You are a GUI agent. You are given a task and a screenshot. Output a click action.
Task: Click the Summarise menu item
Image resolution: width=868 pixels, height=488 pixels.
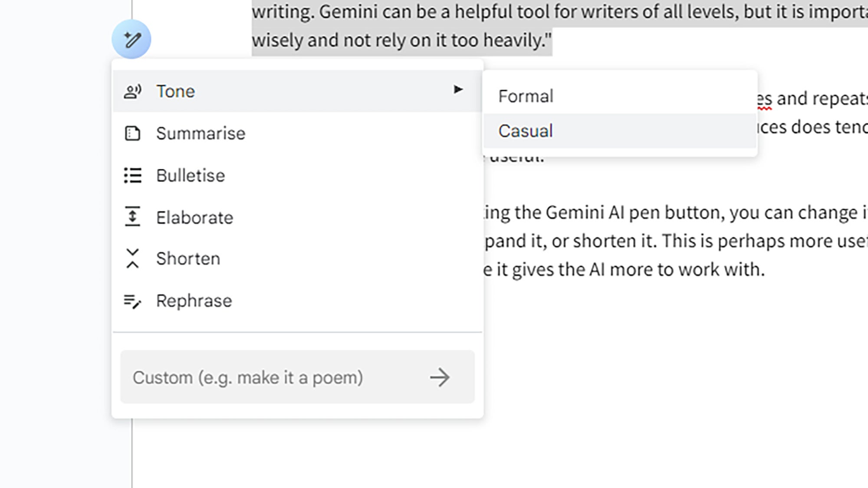201,133
